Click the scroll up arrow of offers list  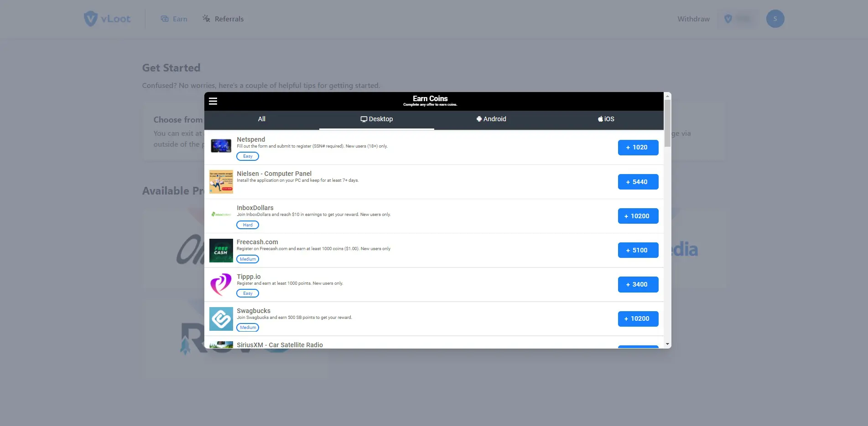(x=668, y=96)
